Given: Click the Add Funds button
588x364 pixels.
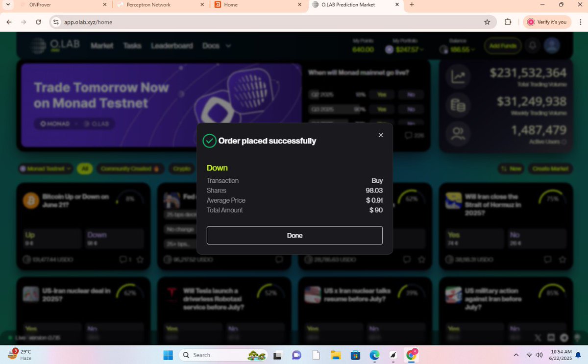Looking at the screenshot, I should coord(502,46).
